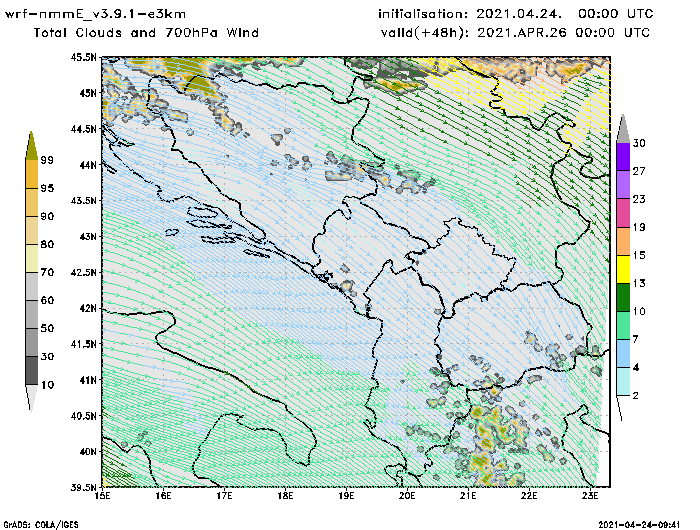
Task: Click the grey 50-60 cloud cover swatch
Action: point(32,314)
